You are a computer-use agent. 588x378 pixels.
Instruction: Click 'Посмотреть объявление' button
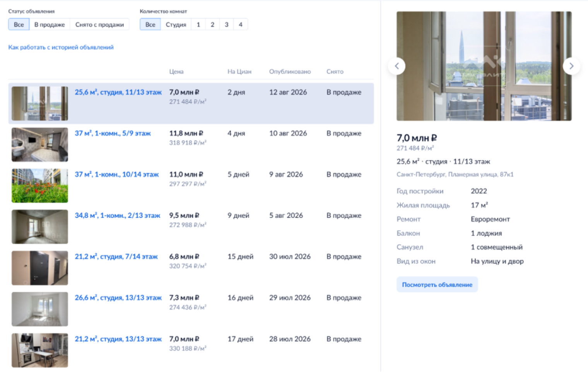click(x=437, y=285)
